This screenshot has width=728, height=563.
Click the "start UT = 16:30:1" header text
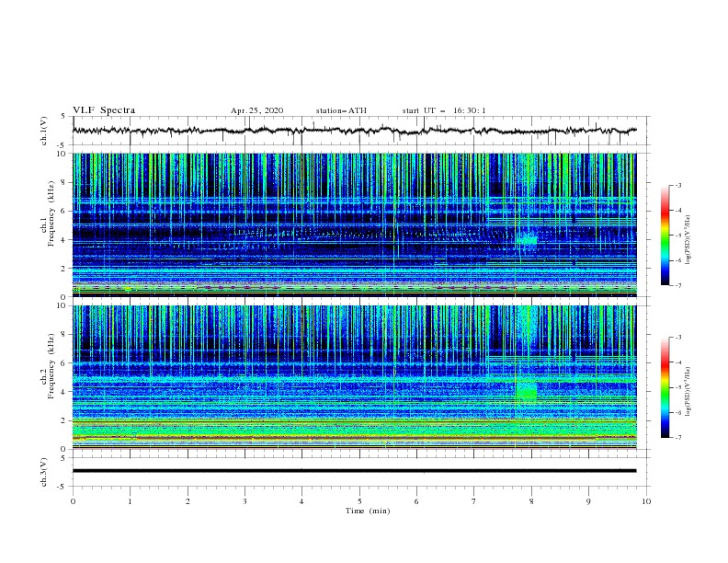point(444,110)
